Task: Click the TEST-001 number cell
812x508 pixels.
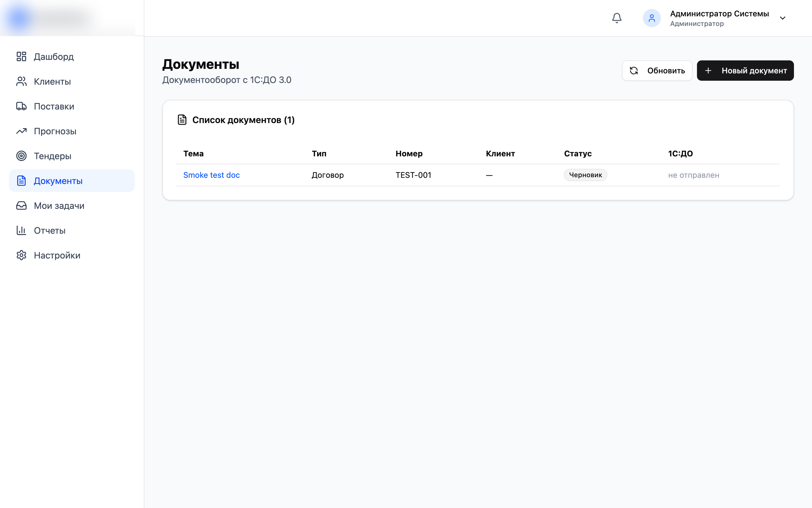Action: (413, 175)
